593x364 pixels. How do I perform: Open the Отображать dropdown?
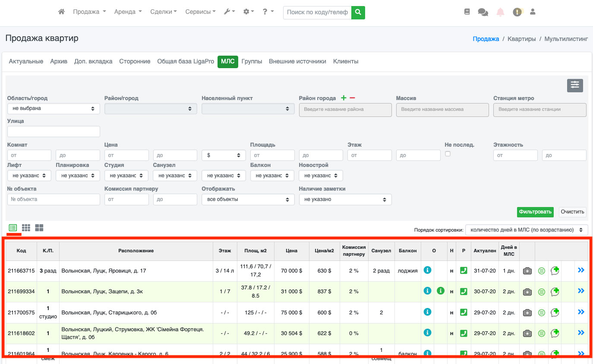[x=248, y=200]
